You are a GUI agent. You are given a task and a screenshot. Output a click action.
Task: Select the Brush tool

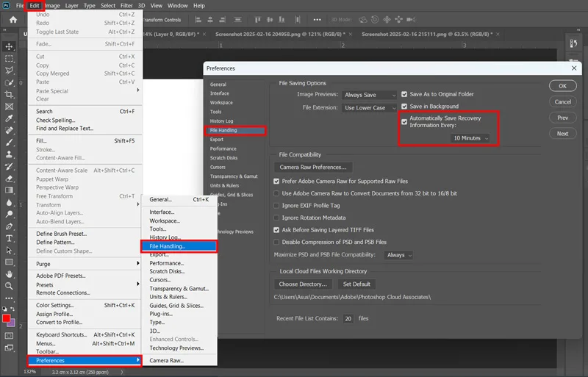click(x=9, y=143)
